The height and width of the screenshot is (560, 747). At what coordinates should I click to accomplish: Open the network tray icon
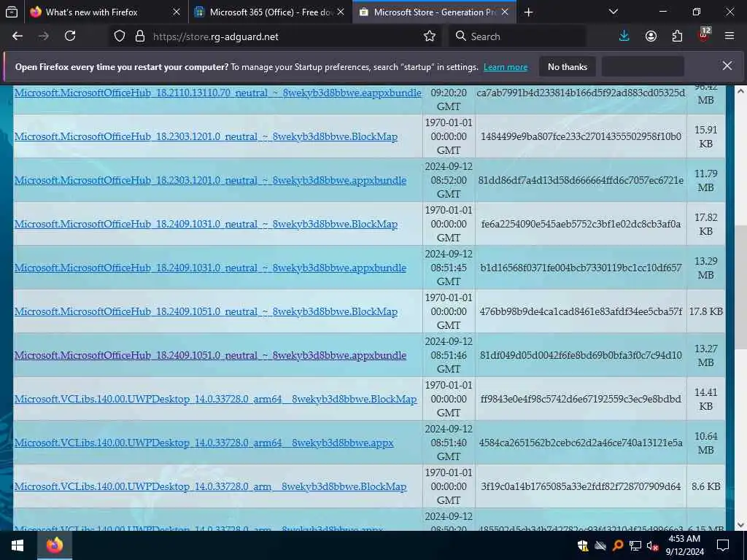coord(635,545)
